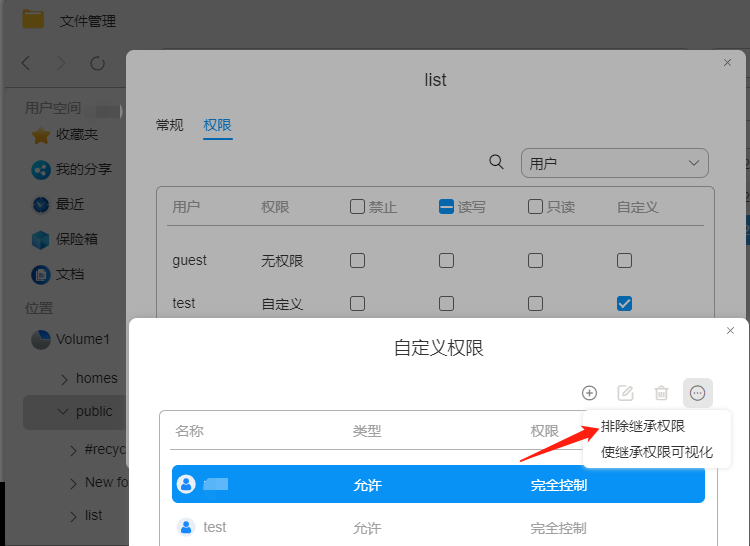Click the file manager folder icon
Viewport: 750px width, 546px height.
[x=33, y=19]
